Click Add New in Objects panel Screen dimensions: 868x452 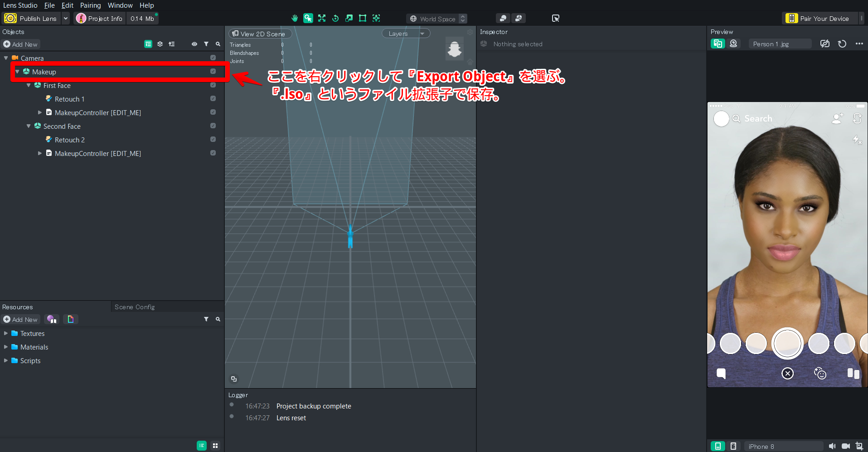[x=21, y=44]
